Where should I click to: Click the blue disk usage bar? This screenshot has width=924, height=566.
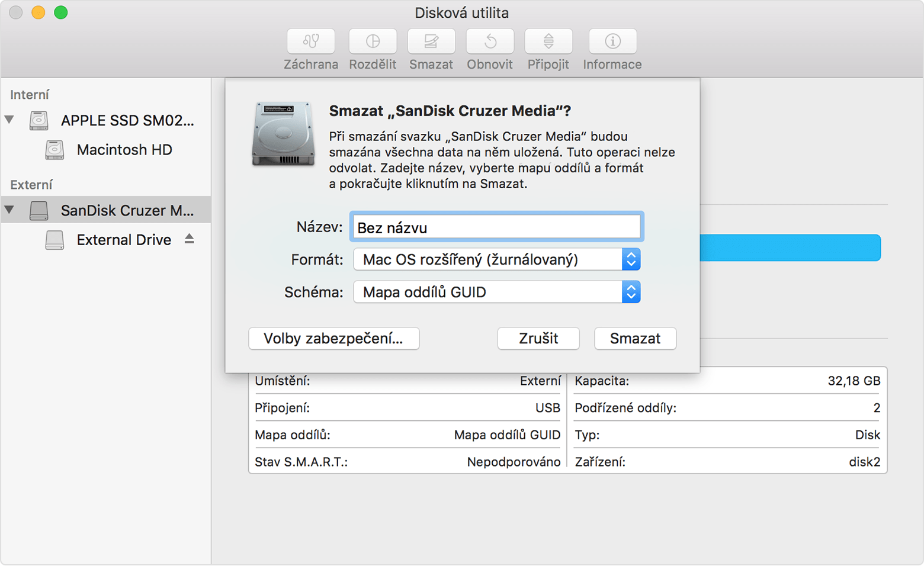point(790,247)
